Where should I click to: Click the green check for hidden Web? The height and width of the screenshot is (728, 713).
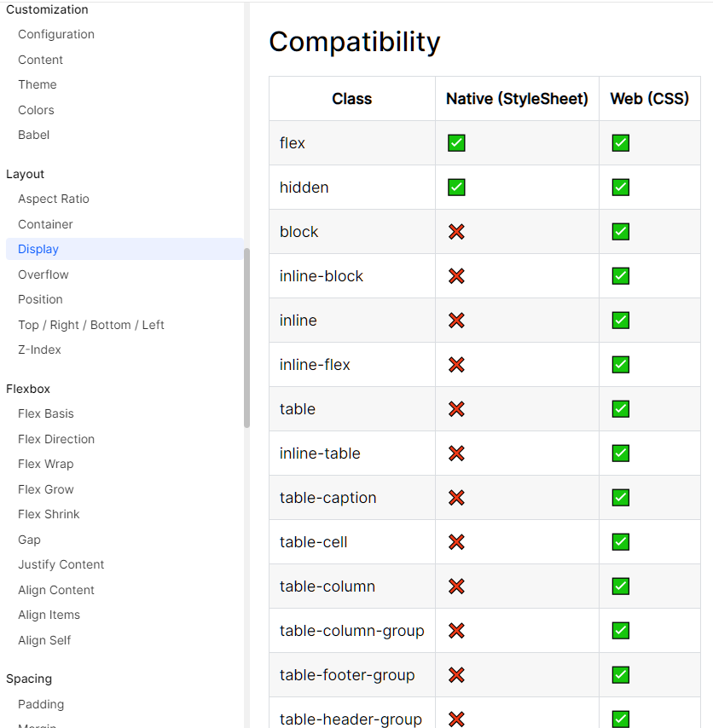621,188
